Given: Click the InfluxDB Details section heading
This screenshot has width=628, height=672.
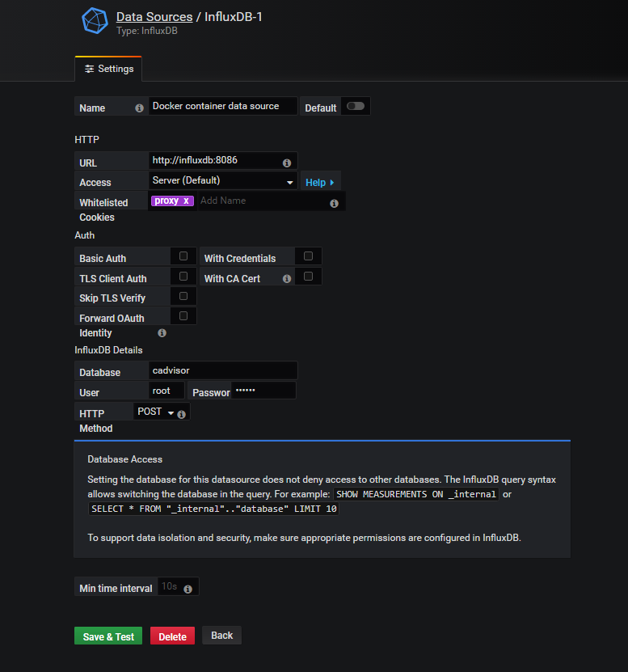Looking at the screenshot, I should tap(108, 350).
